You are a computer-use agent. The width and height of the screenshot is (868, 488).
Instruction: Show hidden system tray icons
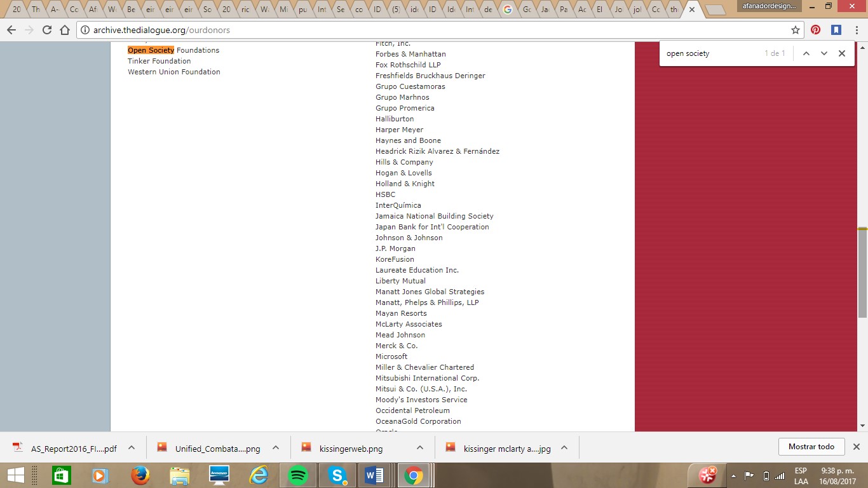(x=733, y=476)
